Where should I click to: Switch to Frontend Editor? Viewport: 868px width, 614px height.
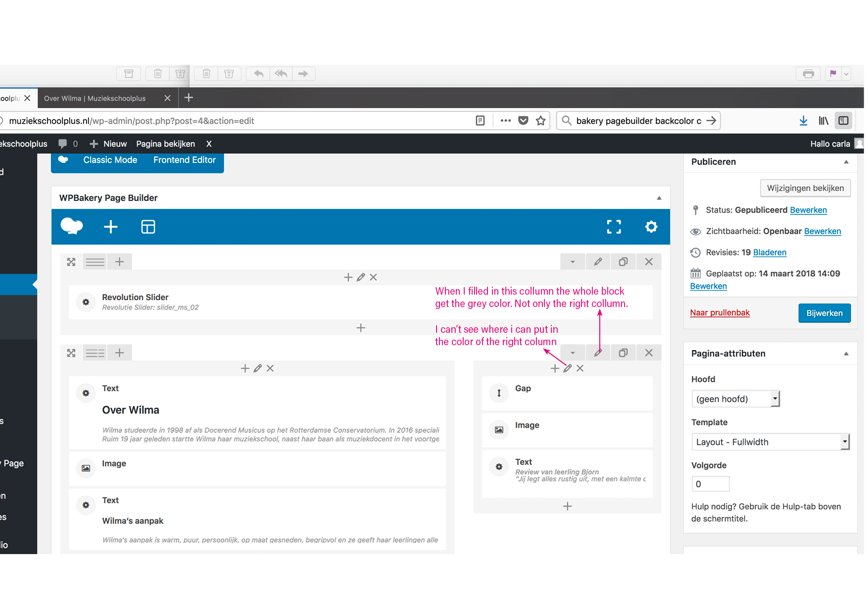(184, 160)
